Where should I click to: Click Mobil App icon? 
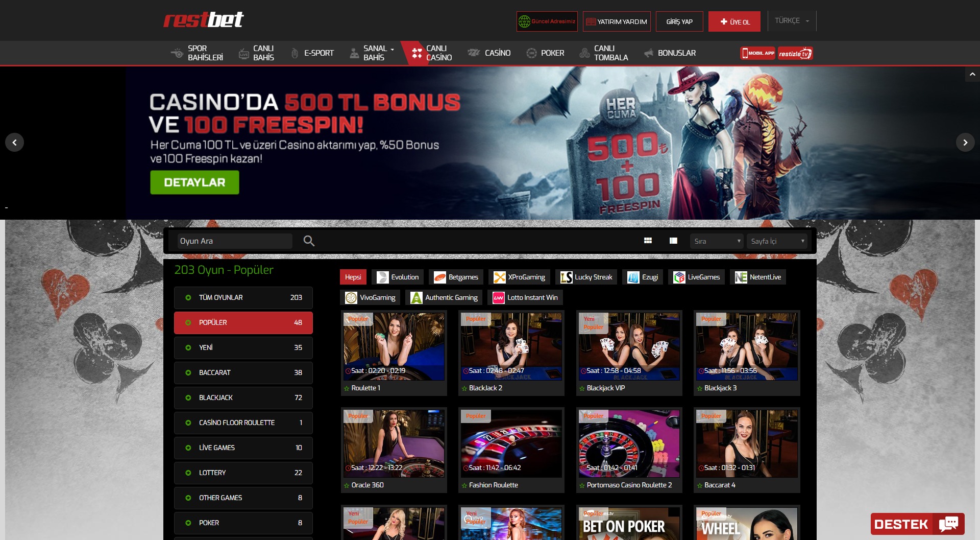click(757, 53)
